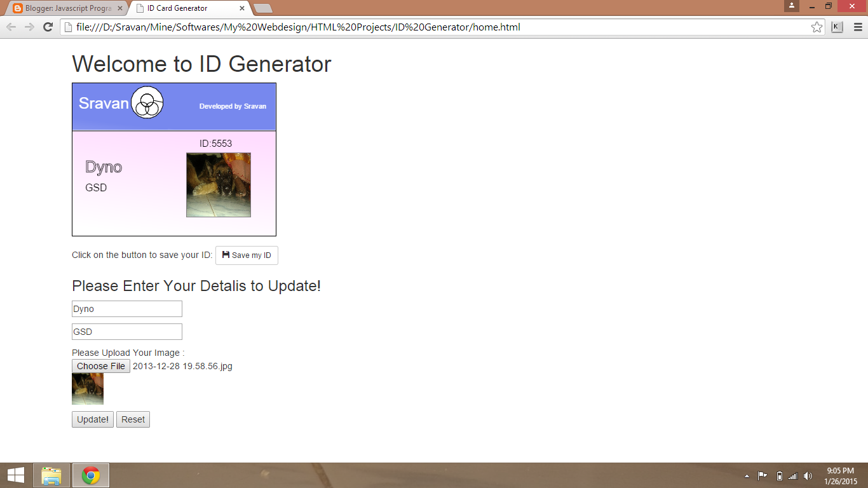Click the field containing GSD
Viewport: 868px width, 488px height.
127,332
